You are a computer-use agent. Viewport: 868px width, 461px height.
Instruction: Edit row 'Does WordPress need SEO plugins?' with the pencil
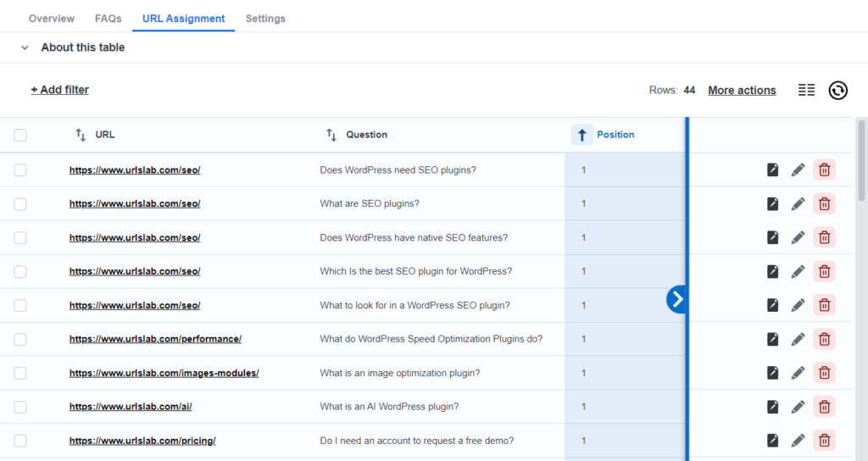tap(798, 169)
